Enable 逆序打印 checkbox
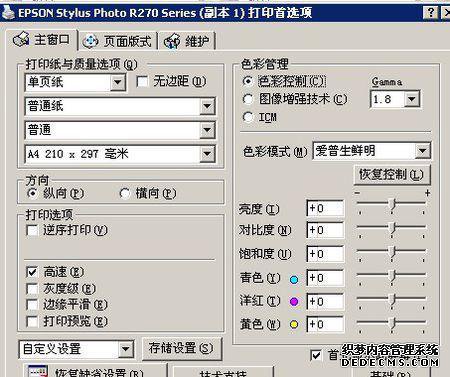The image size is (450, 377). point(32,230)
